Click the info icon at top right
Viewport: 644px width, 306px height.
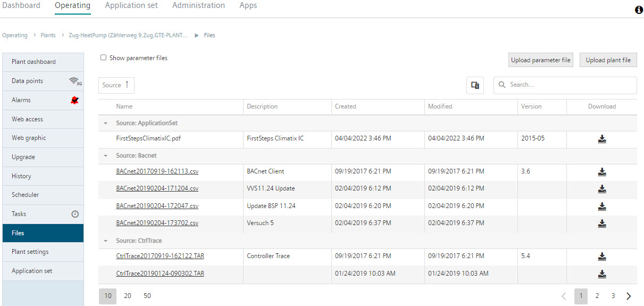click(x=639, y=10)
